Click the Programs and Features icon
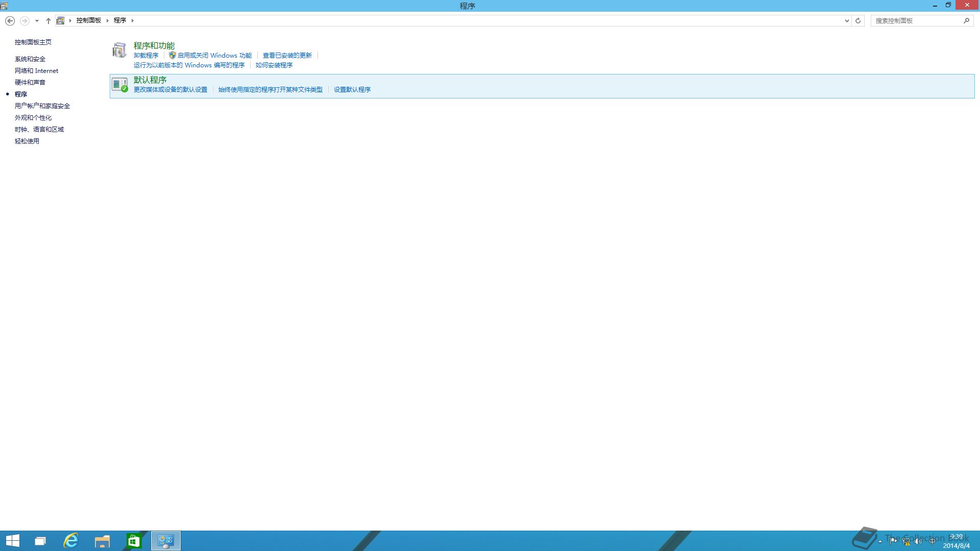The height and width of the screenshot is (551, 980). tap(119, 50)
